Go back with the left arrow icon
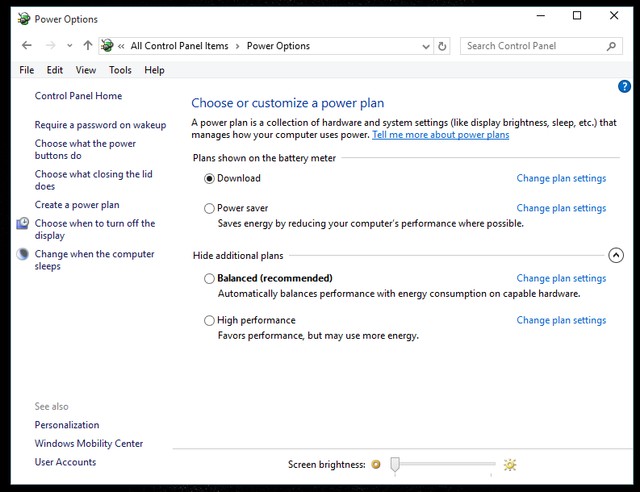The image size is (640, 492). pos(27,45)
